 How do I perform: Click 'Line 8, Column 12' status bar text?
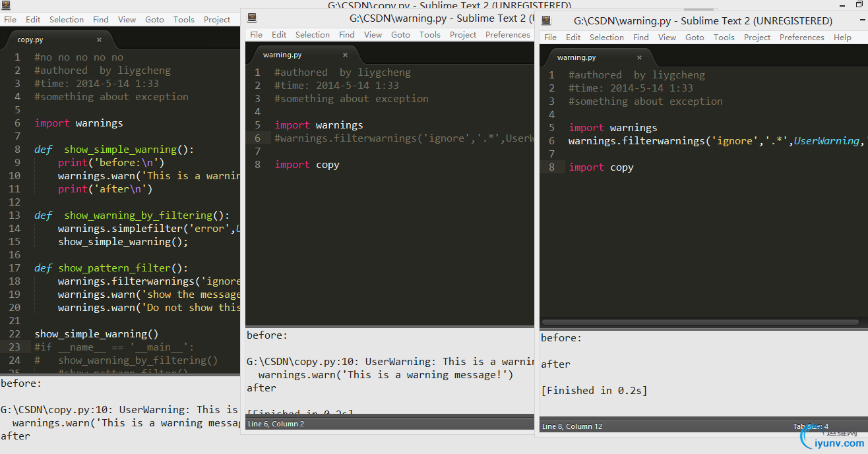[573, 426]
